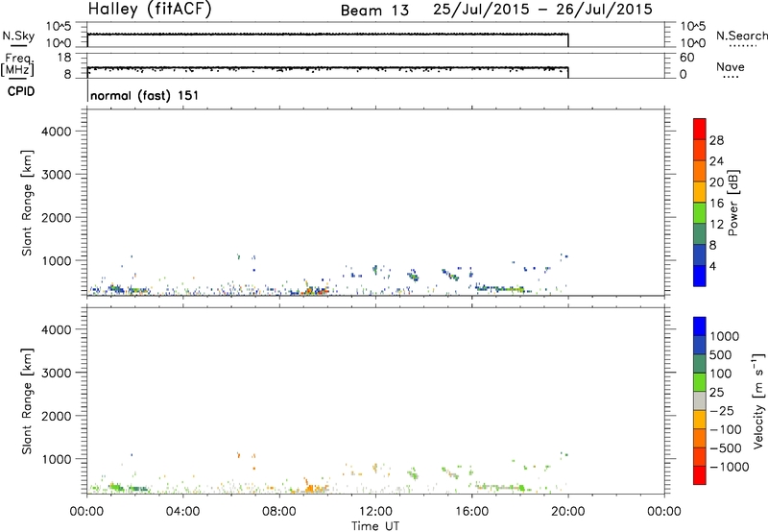Click the light green Power segment between 12 and 16
Image resolution: width=768 pixels, height=532 pixels.
[700, 212]
